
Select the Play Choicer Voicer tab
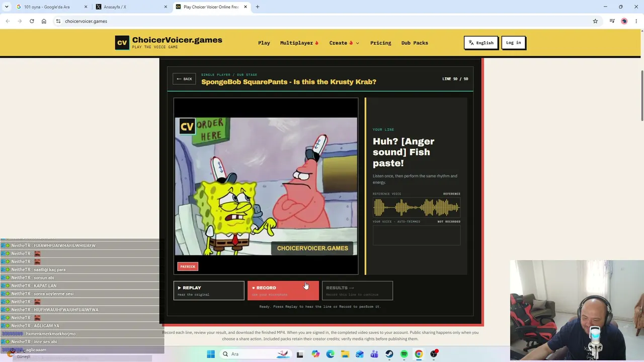(211, 7)
